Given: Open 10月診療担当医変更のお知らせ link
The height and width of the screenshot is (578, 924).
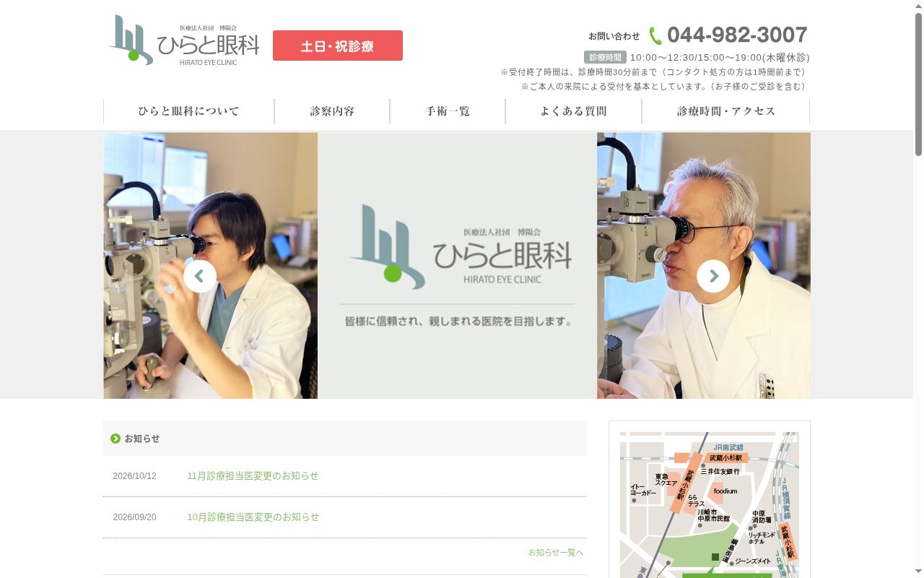Looking at the screenshot, I should pos(253,517).
